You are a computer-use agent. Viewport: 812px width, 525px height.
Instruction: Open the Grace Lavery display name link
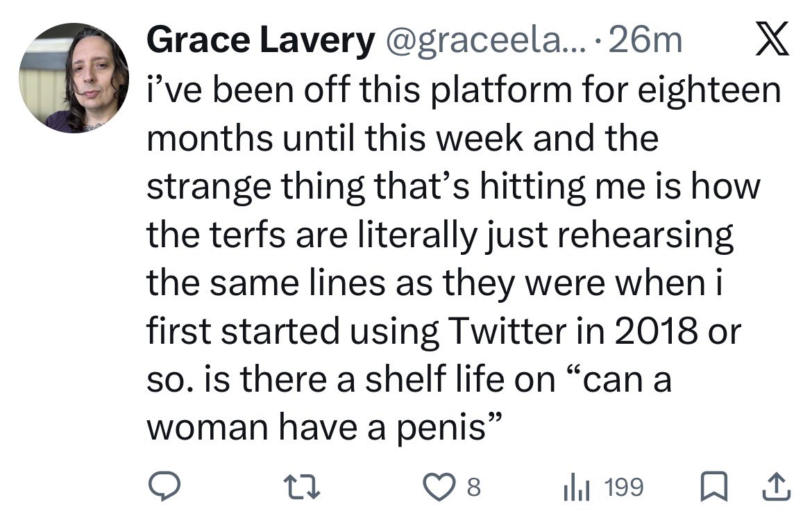click(260, 43)
